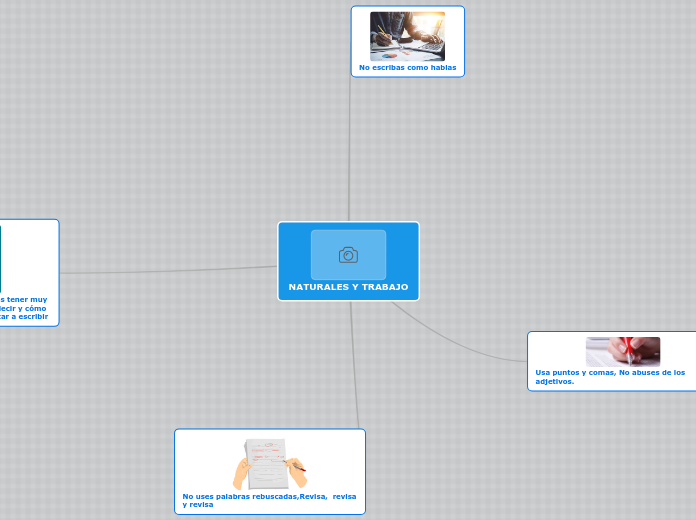Screen dimensions: 696x520
Task: Click the teal image strip in the left node
Action: pos(1,257)
